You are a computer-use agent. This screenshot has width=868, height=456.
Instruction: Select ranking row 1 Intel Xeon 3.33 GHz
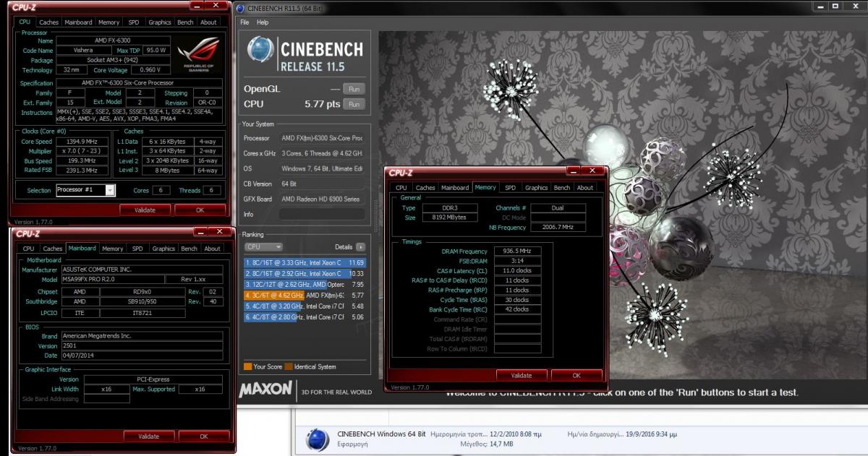point(305,262)
